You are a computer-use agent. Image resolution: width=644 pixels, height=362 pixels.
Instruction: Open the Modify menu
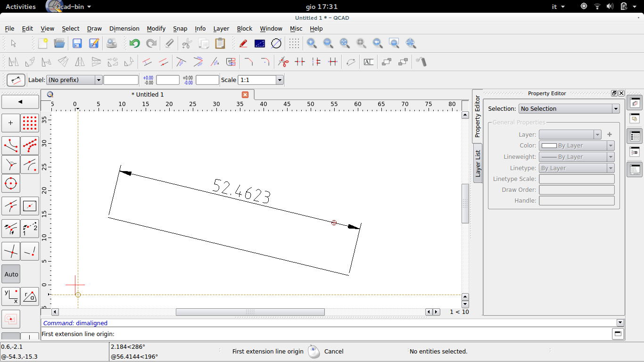[156, 29]
